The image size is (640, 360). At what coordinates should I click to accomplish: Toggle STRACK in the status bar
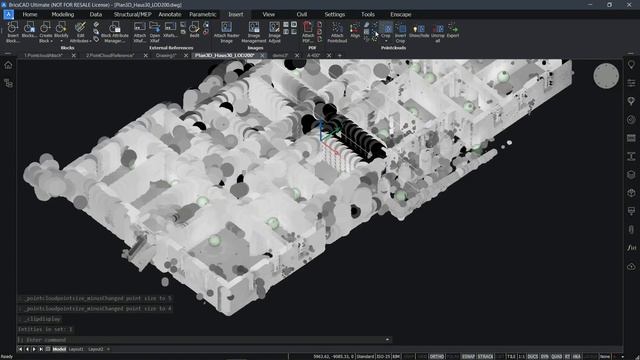(x=485, y=356)
